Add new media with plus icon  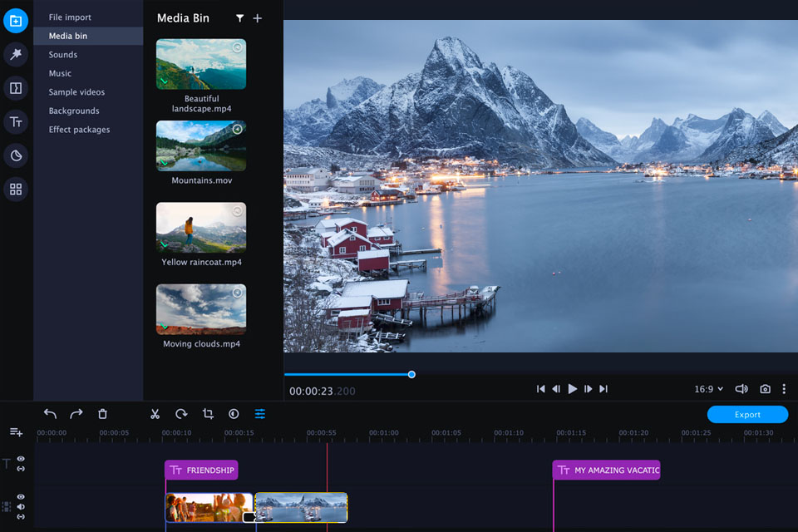pos(258,18)
